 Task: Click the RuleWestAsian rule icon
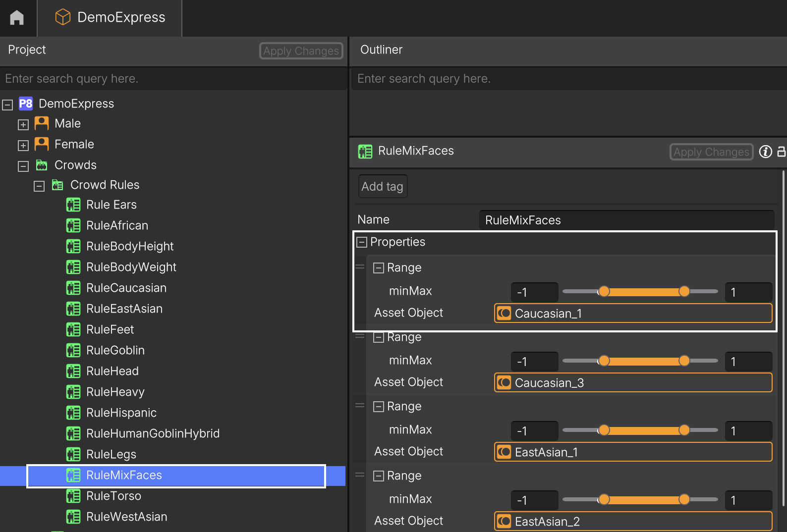[x=73, y=517]
